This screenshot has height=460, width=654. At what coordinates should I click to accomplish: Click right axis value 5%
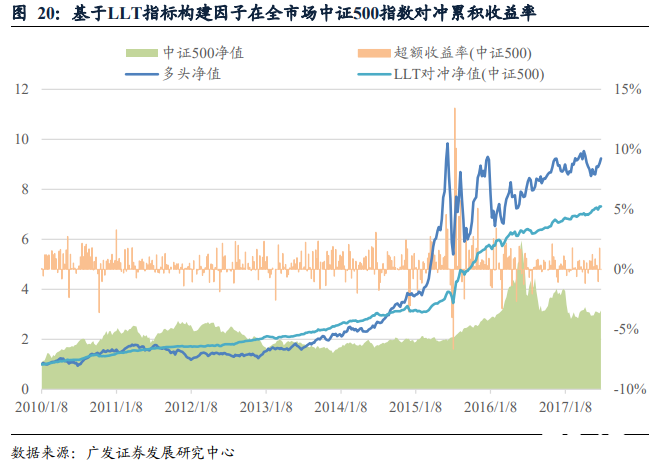pos(624,209)
